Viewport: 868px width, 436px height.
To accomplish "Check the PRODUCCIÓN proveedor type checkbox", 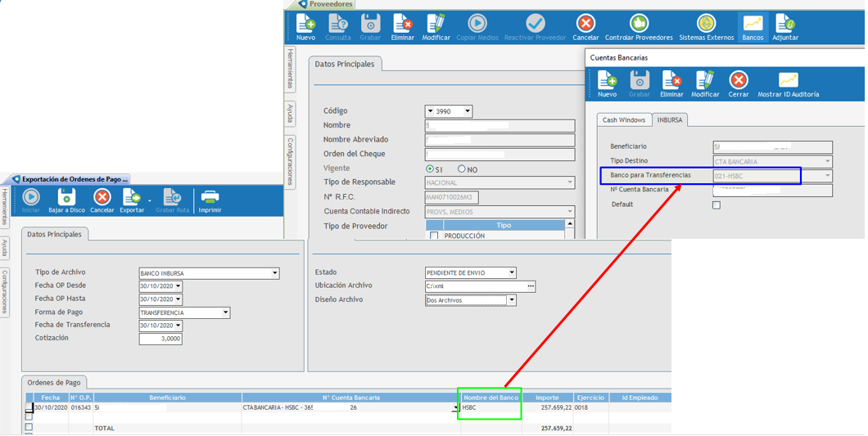I will (434, 236).
